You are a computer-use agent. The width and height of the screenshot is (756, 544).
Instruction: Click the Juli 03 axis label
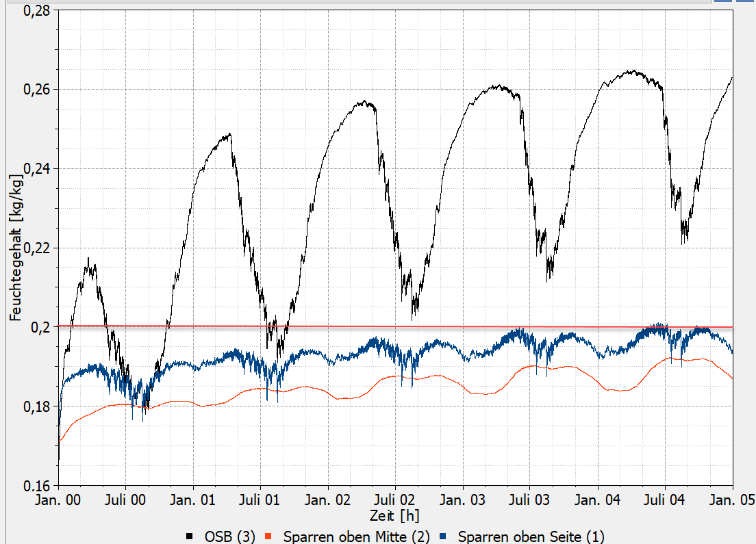529,500
